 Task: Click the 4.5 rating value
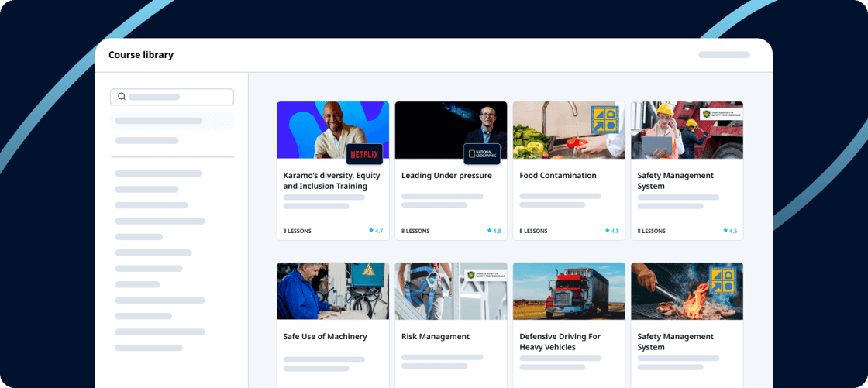click(733, 231)
